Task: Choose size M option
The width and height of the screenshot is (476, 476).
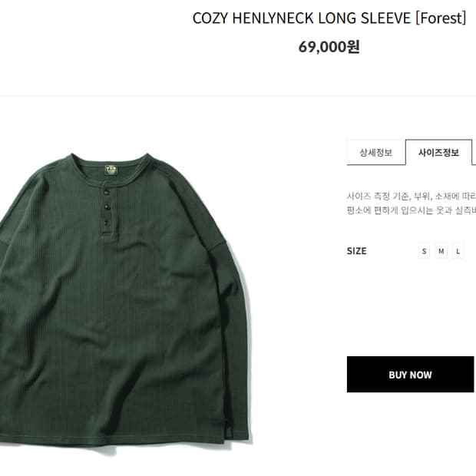Action: 441,251
